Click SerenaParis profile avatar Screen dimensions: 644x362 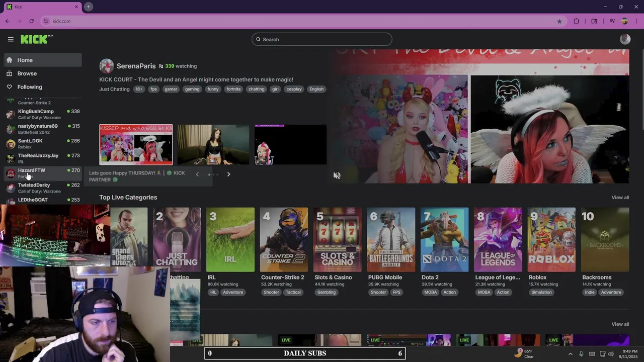tap(106, 66)
